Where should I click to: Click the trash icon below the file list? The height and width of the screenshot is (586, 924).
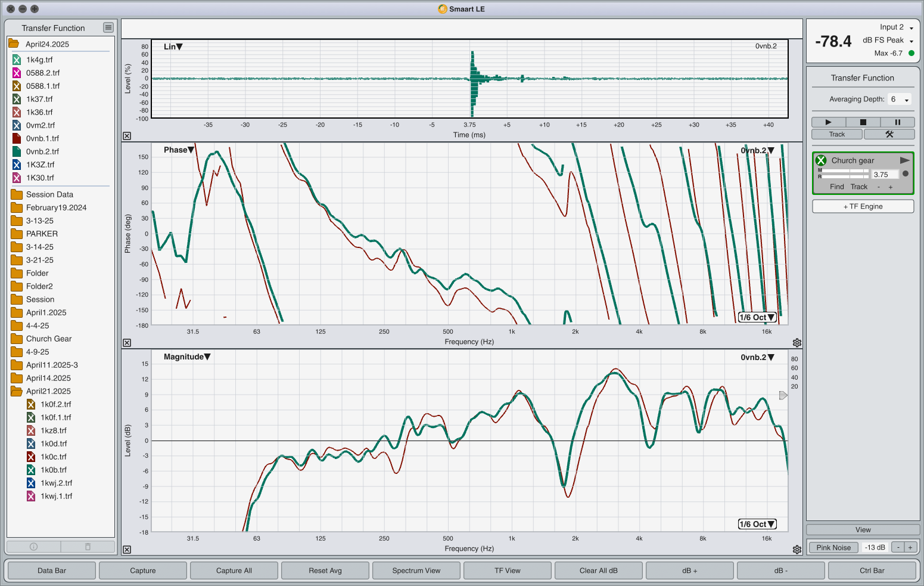click(88, 547)
